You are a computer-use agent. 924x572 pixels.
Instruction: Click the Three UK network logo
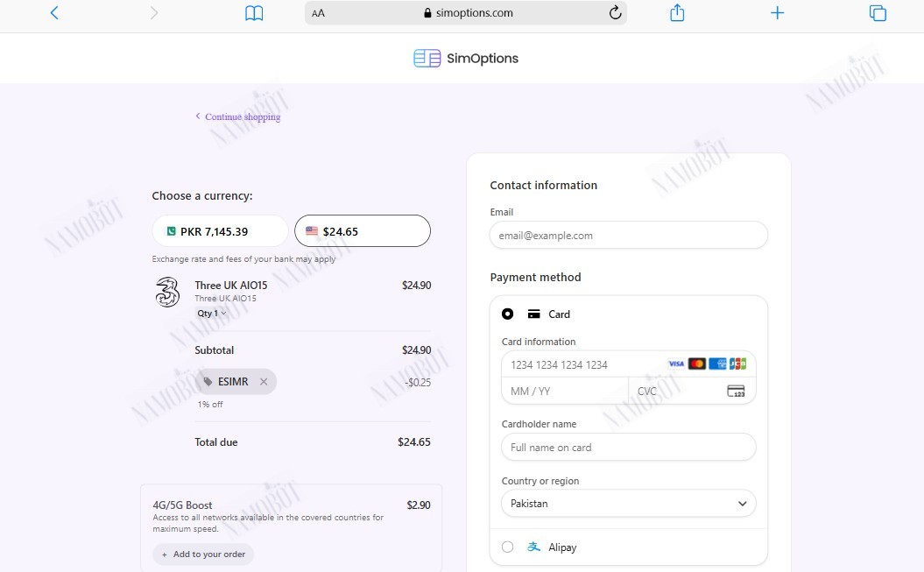[167, 293]
